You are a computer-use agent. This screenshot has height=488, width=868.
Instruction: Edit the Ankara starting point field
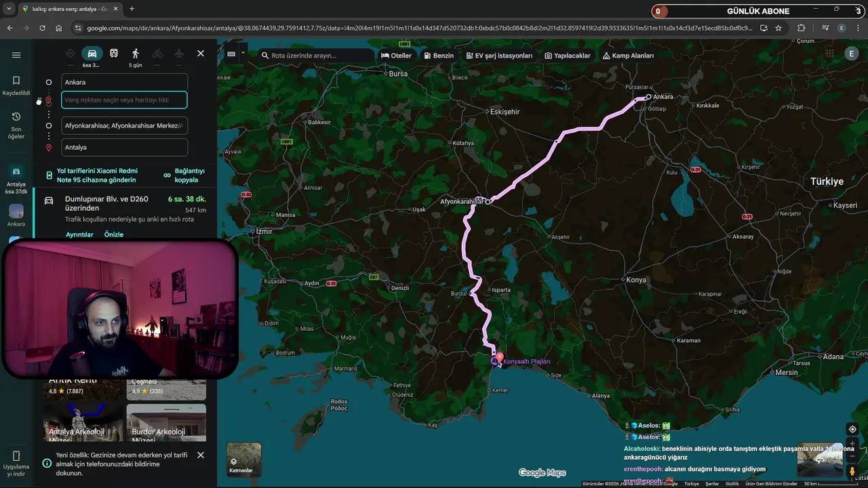[125, 82]
